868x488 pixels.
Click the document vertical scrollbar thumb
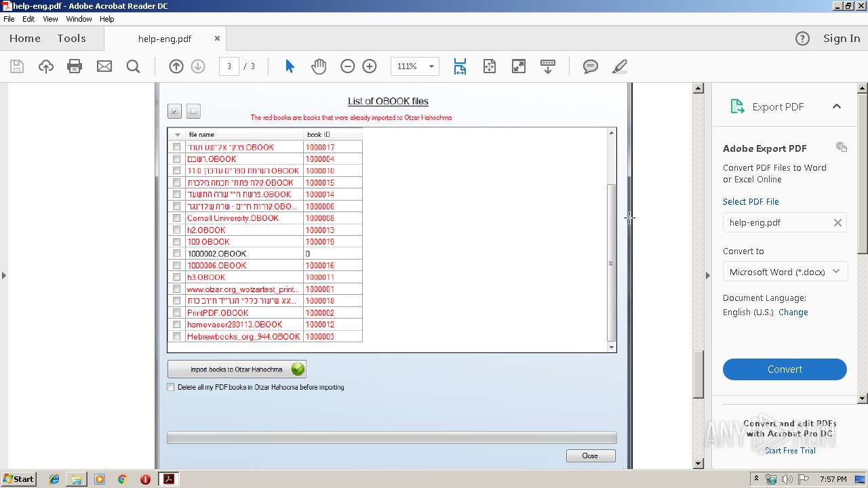(698, 374)
